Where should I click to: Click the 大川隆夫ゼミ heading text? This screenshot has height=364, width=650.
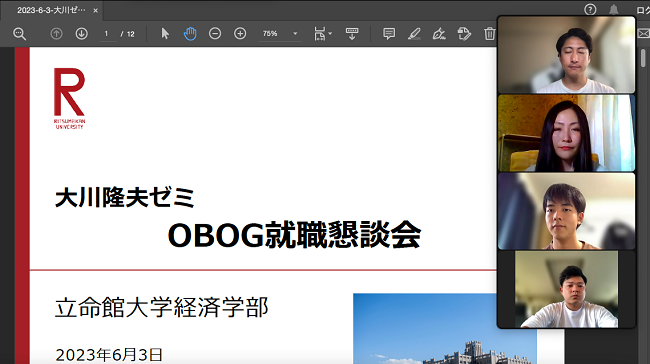(124, 197)
